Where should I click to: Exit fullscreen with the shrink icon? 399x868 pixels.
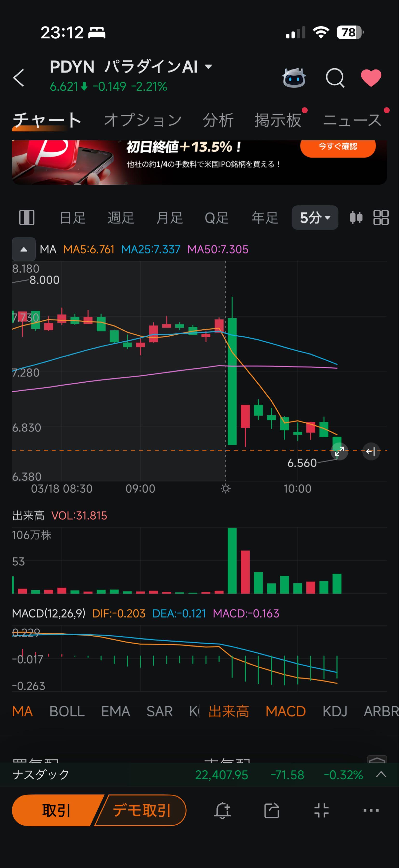coord(321,810)
